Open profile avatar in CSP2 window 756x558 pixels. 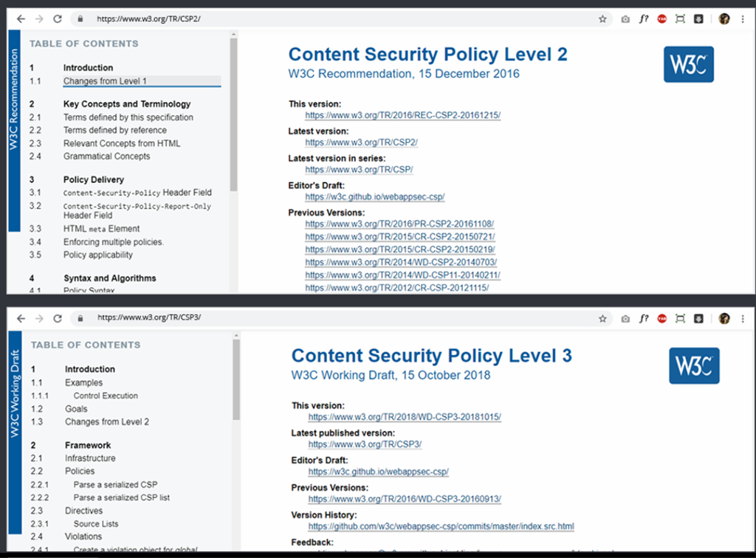(x=724, y=19)
